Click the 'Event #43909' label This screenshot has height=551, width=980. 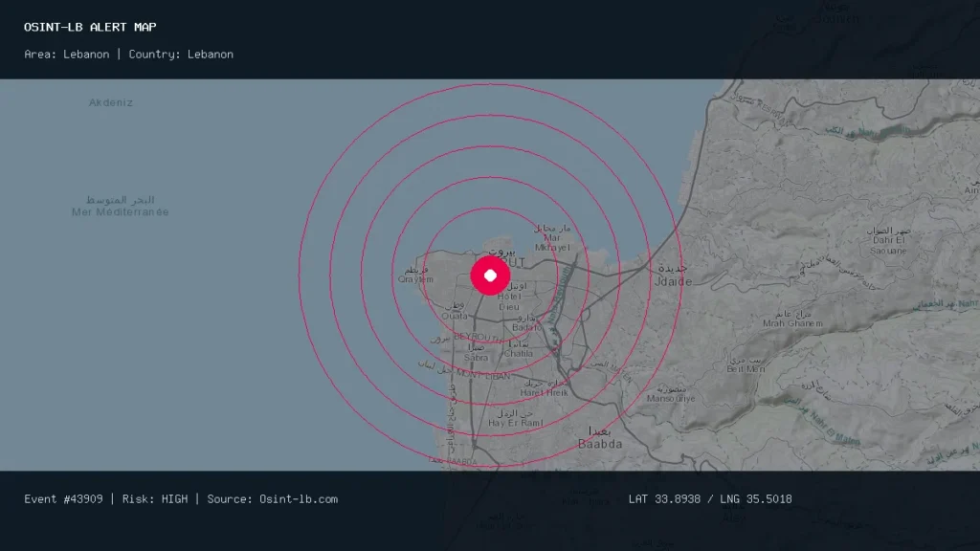pyautogui.click(x=63, y=499)
